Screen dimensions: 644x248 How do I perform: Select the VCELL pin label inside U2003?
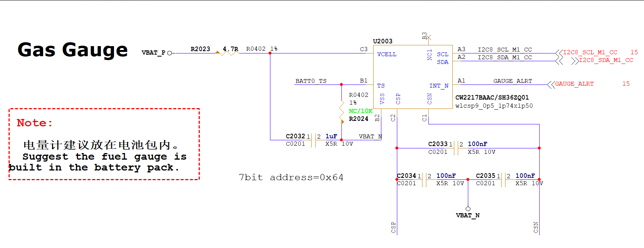tap(386, 54)
